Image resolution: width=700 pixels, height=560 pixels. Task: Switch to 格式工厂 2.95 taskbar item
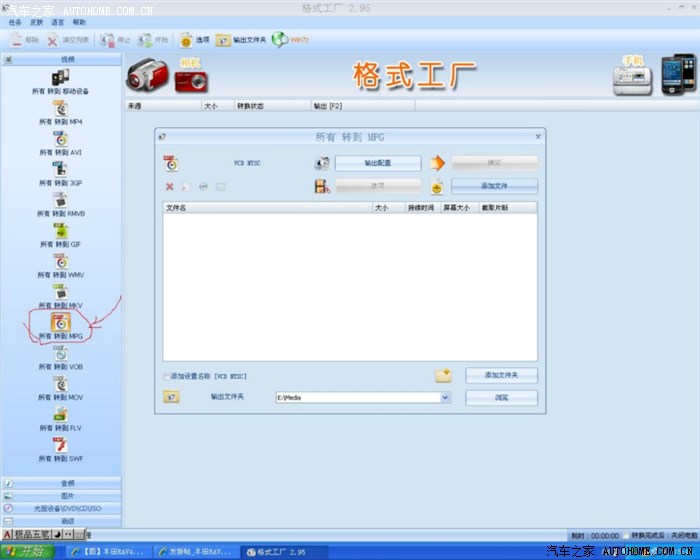click(284, 552)
